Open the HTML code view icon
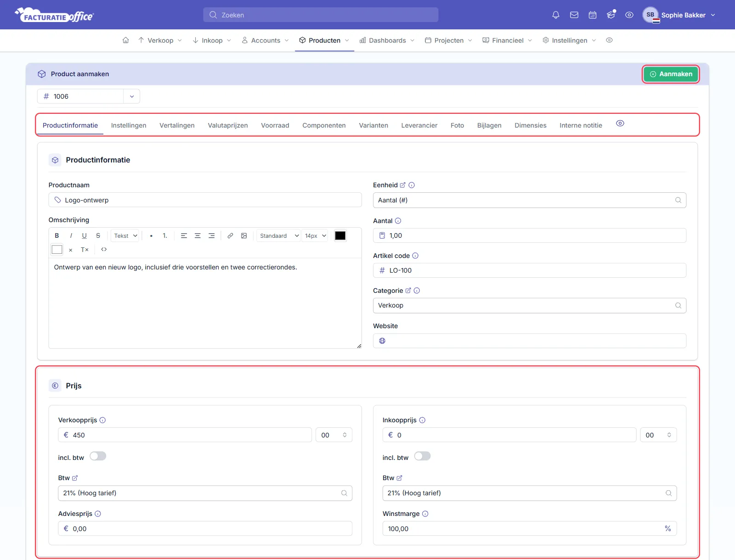The width and height of the screenshot is (735, 560). point(104,250)
